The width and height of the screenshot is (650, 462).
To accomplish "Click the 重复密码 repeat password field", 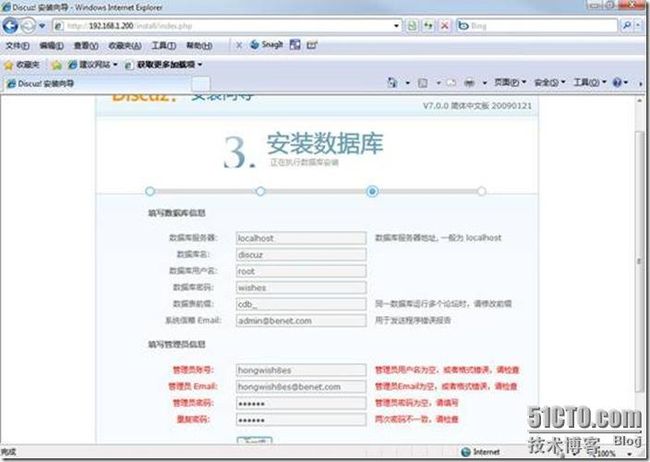I will [x=301, y=420].
